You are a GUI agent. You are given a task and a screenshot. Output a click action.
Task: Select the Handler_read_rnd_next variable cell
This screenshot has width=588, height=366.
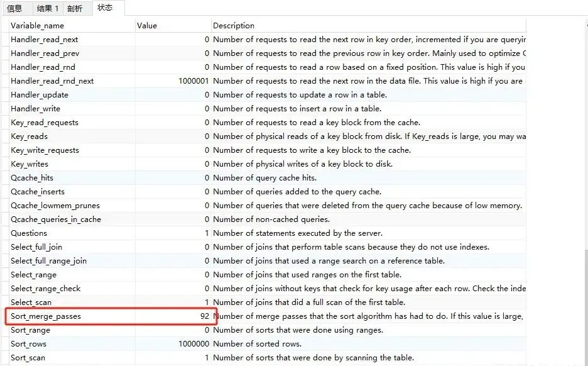point(52,81)
